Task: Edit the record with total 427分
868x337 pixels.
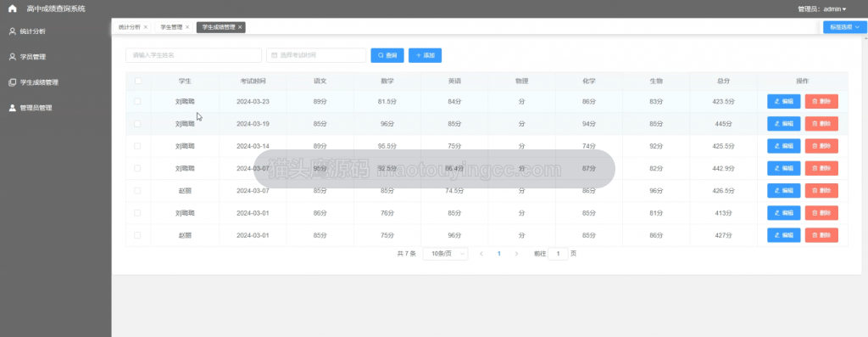Action: coord(784,235)
